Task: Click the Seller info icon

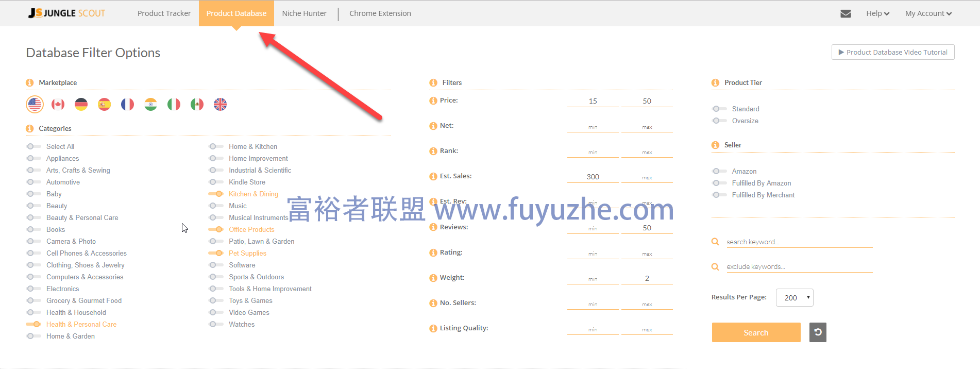Action: pyautogui.click(x=715, y=145)
